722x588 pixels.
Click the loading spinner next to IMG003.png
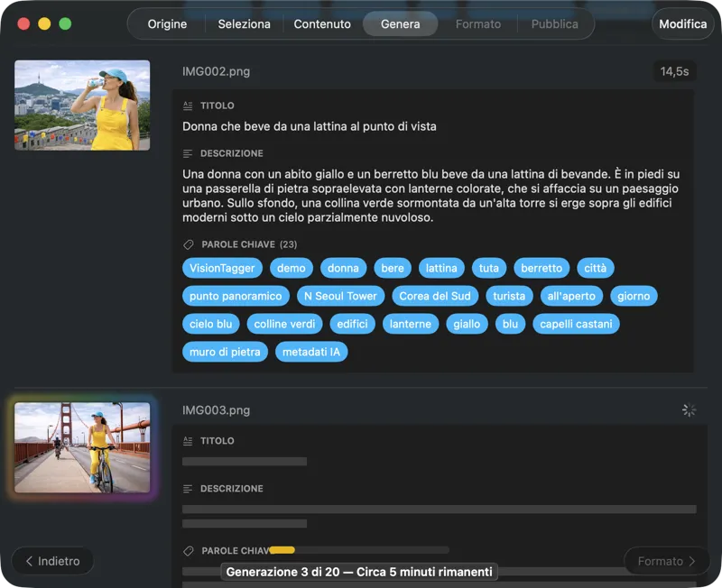689,410
